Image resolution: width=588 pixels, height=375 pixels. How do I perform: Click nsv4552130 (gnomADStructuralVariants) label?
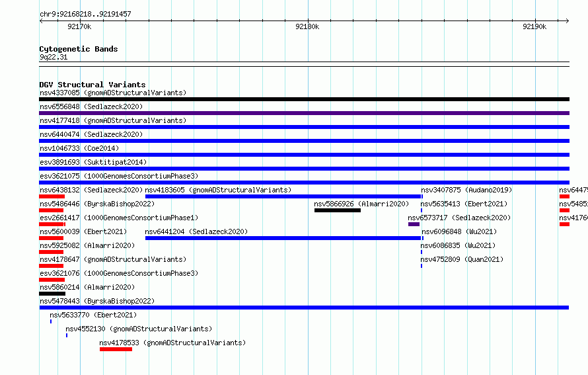click(x=139, y=329)
